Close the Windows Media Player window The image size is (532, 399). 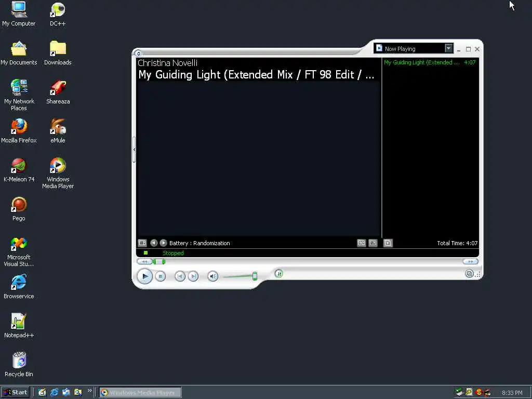click(477, 49)
